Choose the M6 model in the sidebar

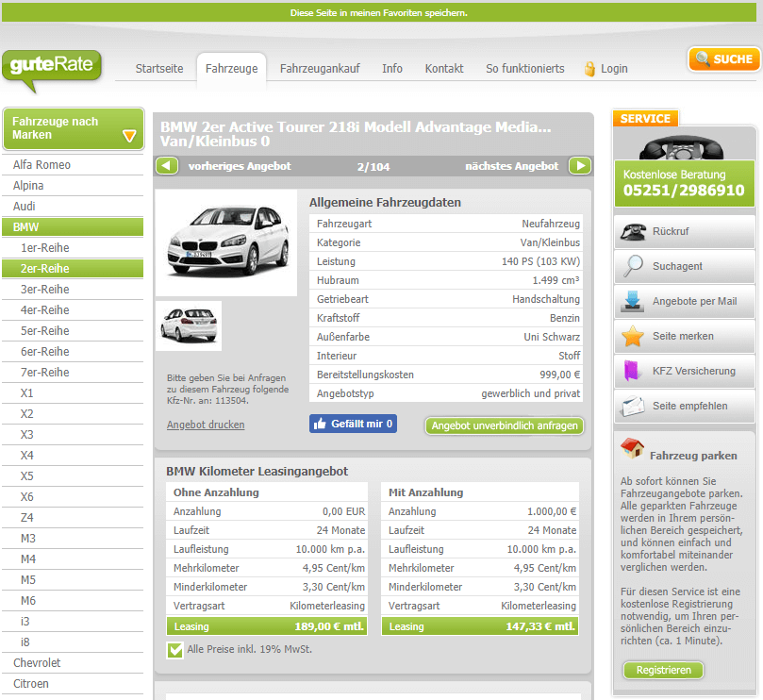73,601
